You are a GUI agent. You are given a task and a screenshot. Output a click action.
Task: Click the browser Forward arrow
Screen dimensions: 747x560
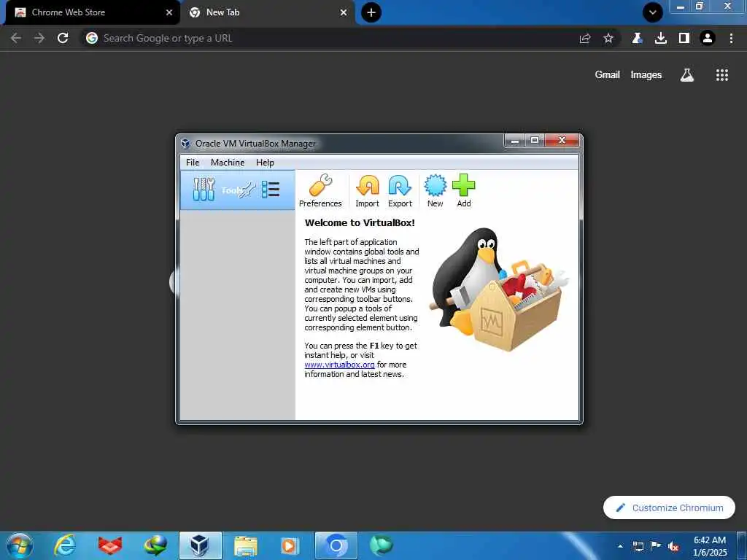39,38
